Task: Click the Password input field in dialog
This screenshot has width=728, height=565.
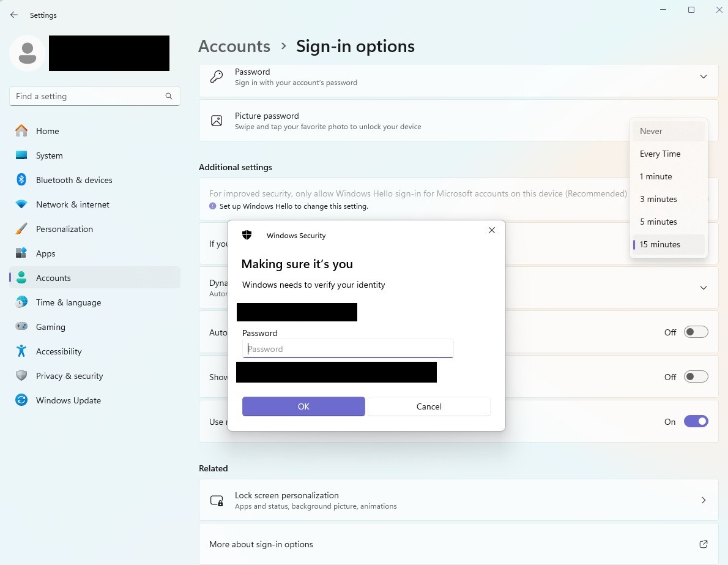Action: 347,348
